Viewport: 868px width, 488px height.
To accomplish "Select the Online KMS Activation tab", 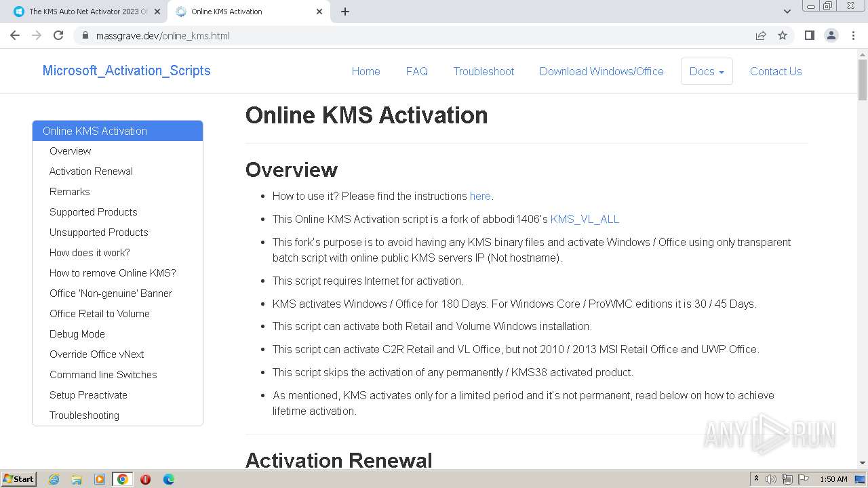I will point(249,12).
